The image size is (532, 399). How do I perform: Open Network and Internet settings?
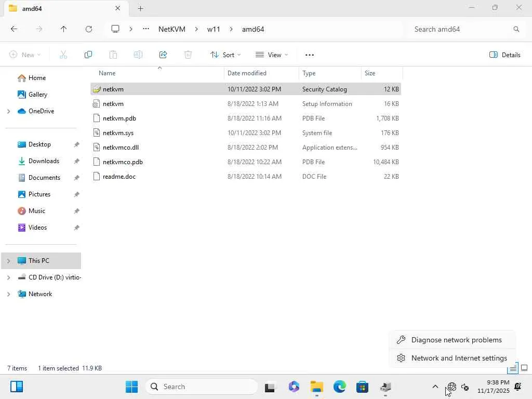coord(452,358)
